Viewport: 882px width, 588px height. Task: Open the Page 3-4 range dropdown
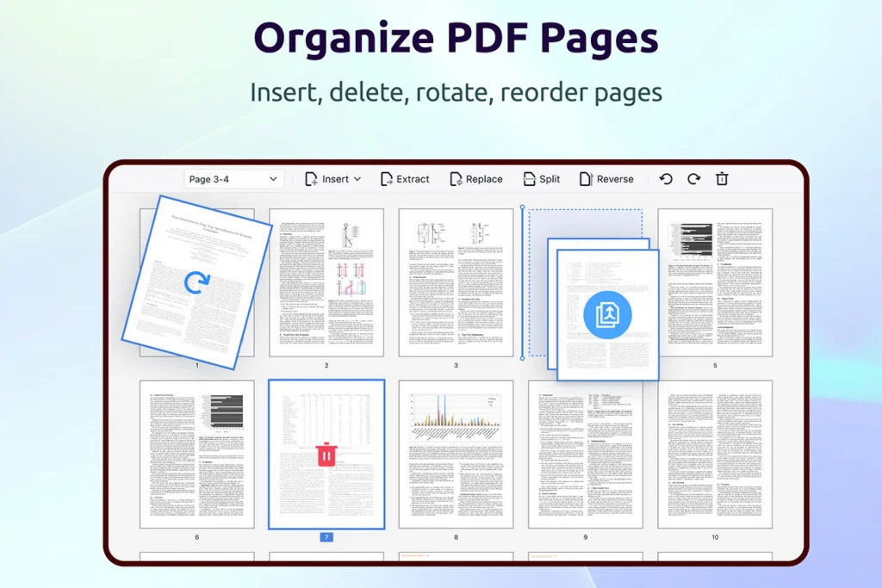click(233, 179)
